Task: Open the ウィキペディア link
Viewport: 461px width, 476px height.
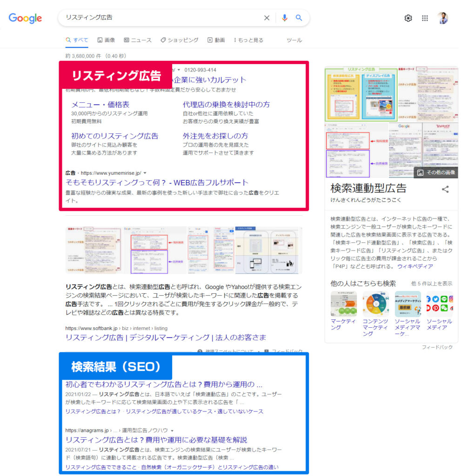Action: point(415,266)
